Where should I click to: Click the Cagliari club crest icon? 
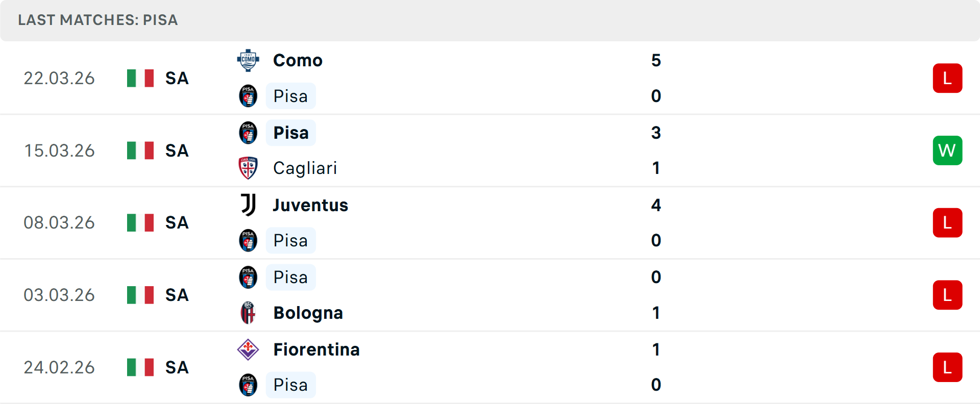click(x=248, y=168)
